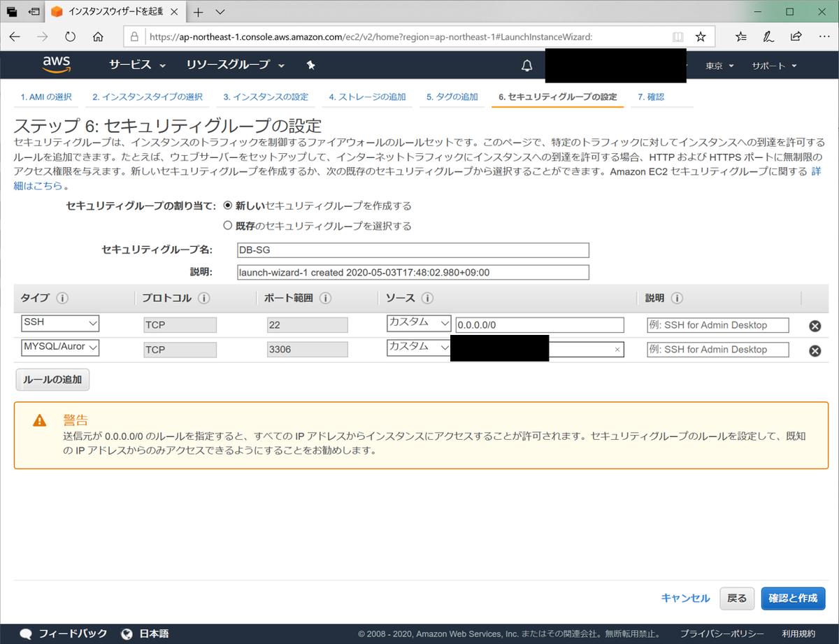Viewport: 839px width, 644px height.
Task: Click the 確認と作成 button
Action: (x=793, y=599)
